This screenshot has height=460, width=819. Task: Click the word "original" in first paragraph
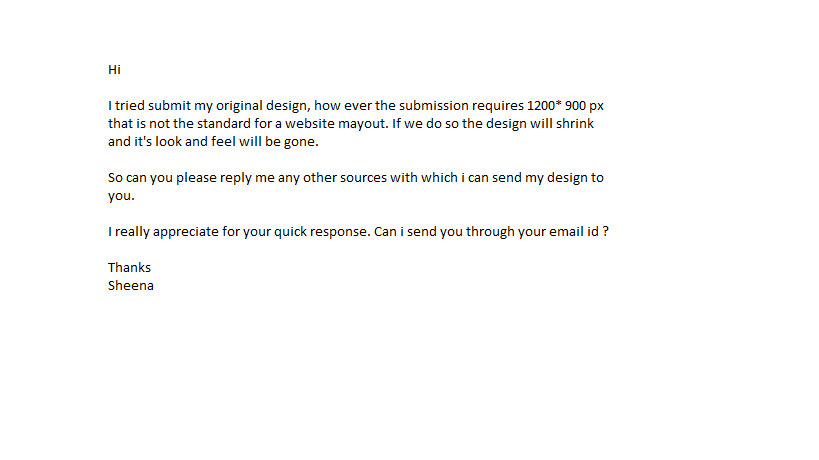point(242,106)
